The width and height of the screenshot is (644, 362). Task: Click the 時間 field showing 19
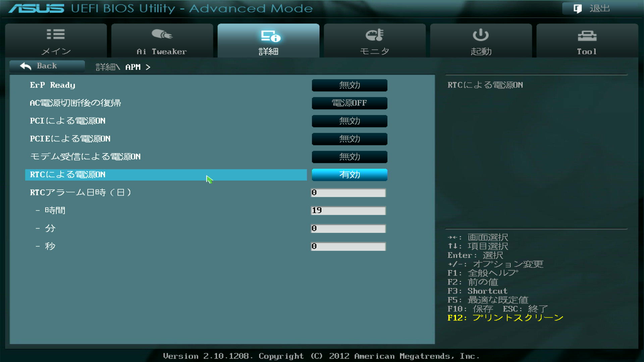pos(348,210)
